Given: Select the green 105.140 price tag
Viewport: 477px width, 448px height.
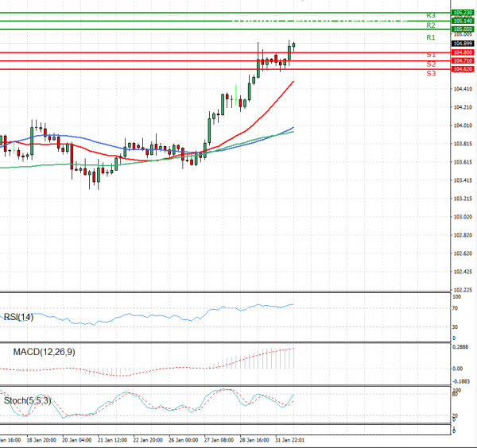Looking at the screenshot, I should click(x=463, y=21).
